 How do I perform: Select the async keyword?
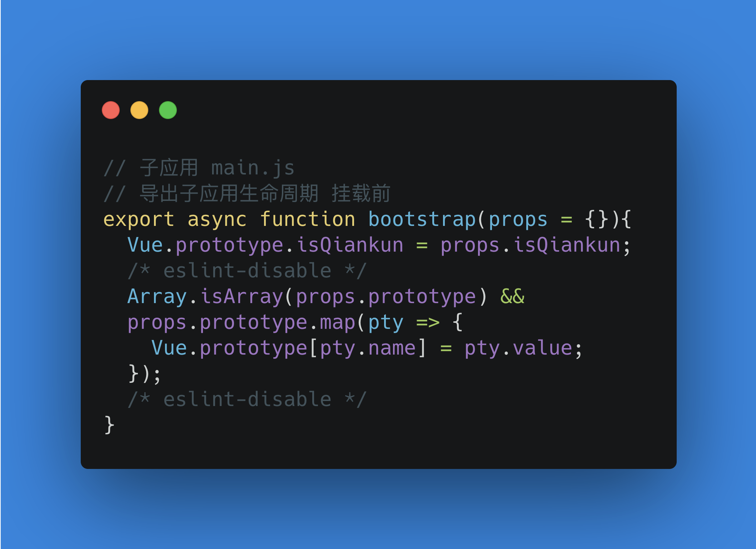point(217,219)
